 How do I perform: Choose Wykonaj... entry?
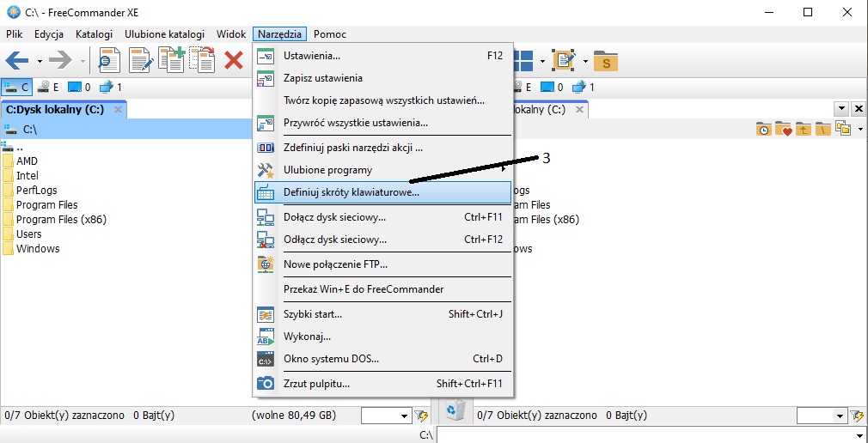[382, 337]
